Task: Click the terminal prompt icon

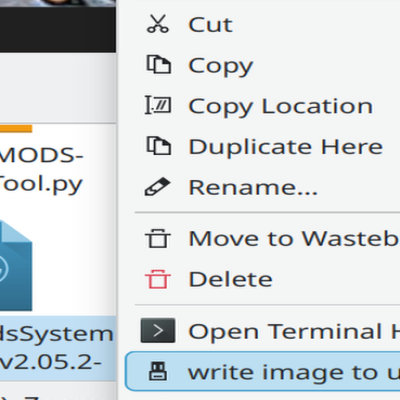Action: click(158, 331)
